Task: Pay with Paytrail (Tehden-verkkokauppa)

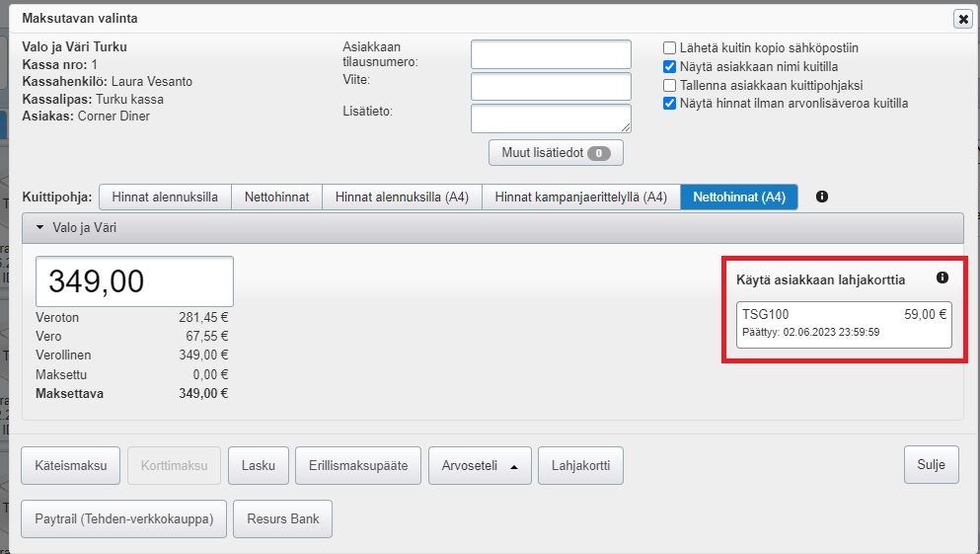Action: (x=123, y=518)
